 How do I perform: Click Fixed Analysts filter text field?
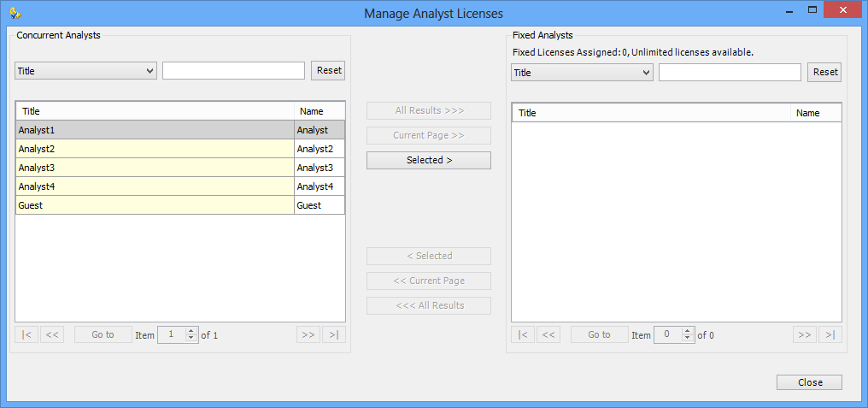pos(730,73)
